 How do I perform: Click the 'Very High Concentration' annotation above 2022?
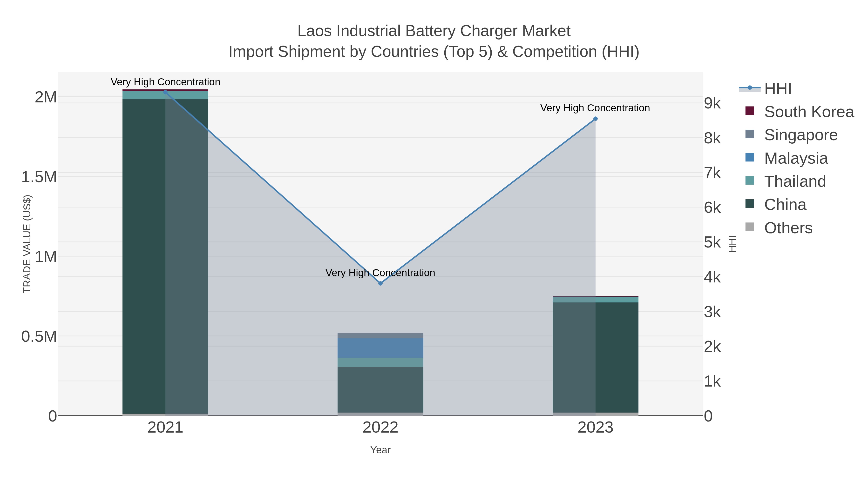click(x=380, y=273)
